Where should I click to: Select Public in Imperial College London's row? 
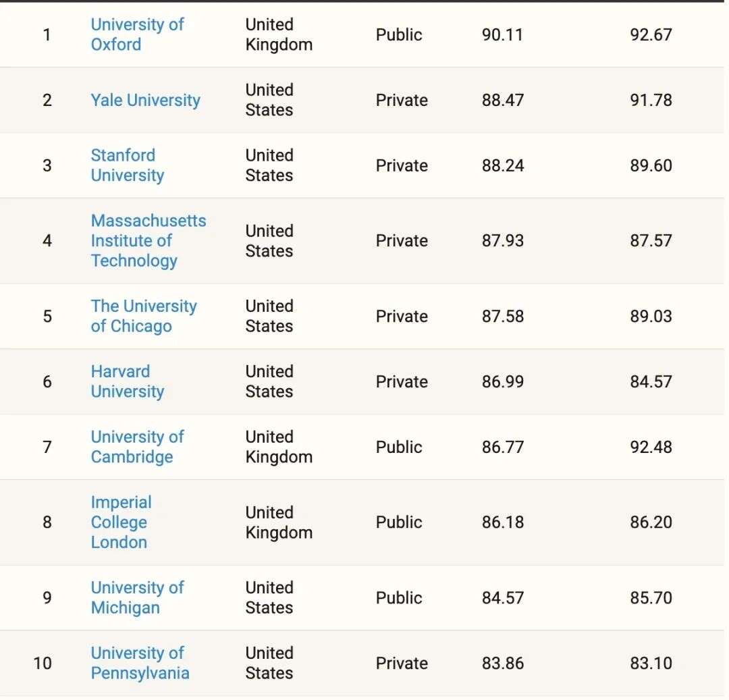399,522
